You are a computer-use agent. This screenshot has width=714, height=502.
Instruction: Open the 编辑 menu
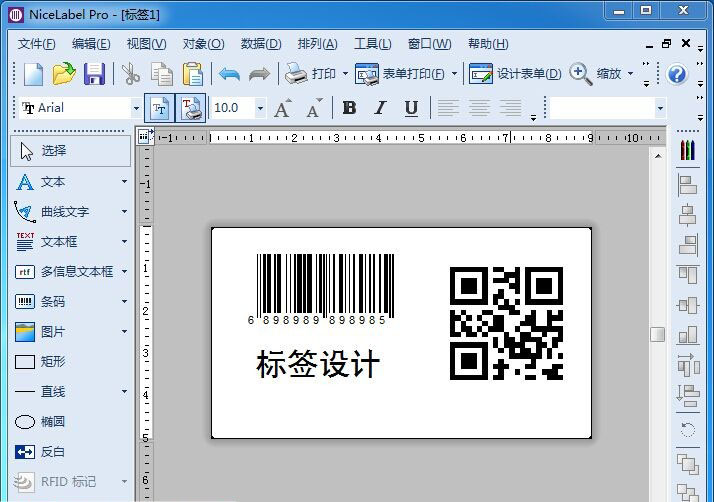pyautogui.click(x=91, y=44)
